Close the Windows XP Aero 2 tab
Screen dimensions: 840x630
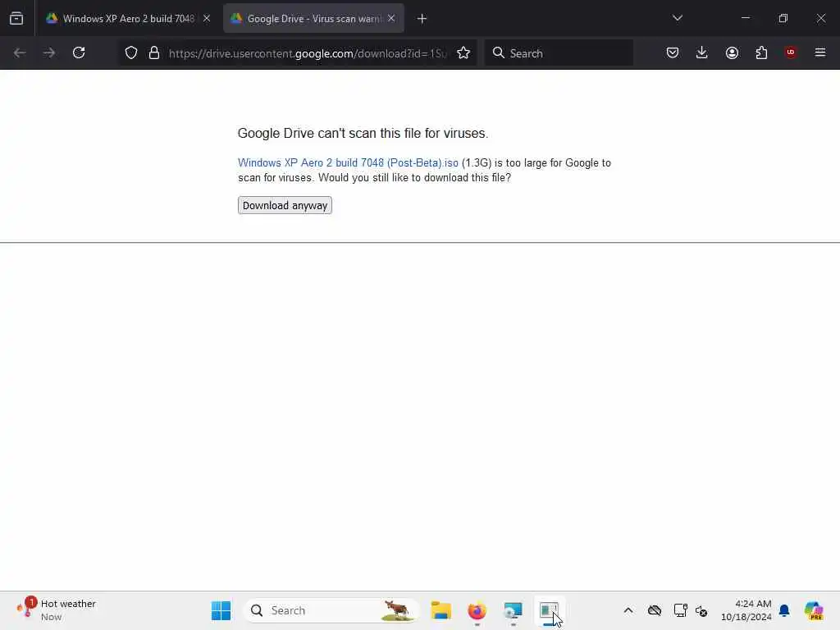pos(207,19)
